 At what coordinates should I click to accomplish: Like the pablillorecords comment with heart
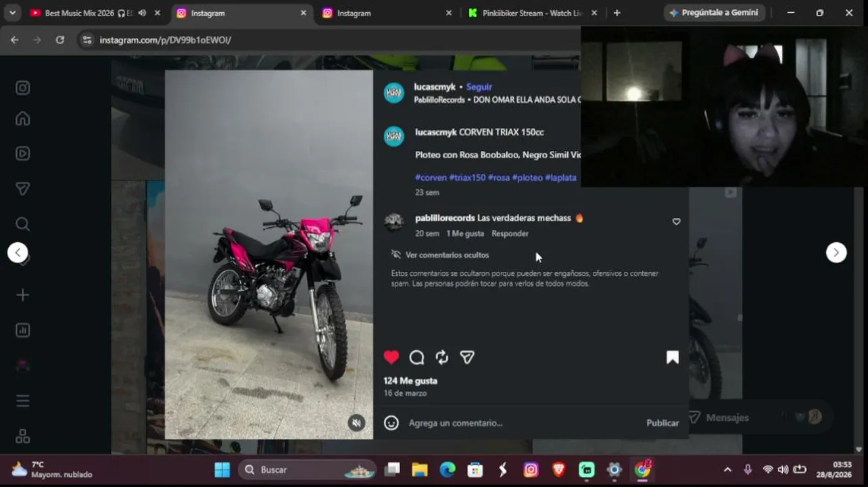coord(676,222)
